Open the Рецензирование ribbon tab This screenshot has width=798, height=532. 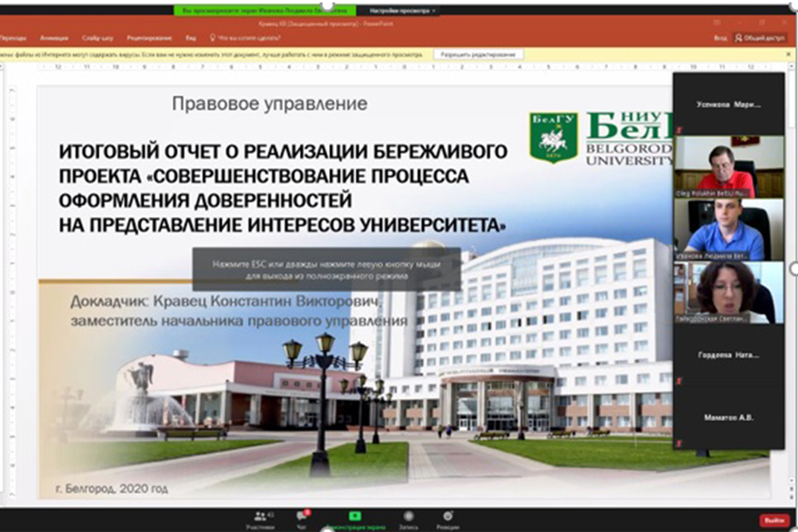148,37
